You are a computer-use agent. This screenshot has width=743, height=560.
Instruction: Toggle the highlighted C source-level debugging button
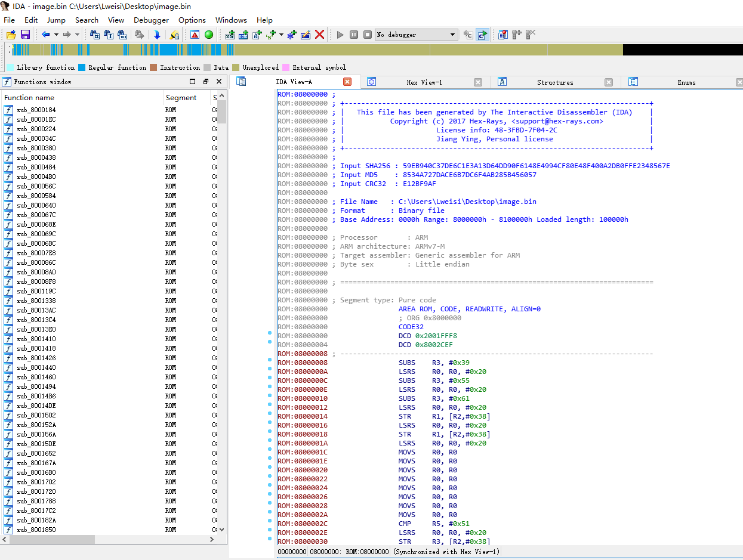pyautogui.click(x=482, y=35)
